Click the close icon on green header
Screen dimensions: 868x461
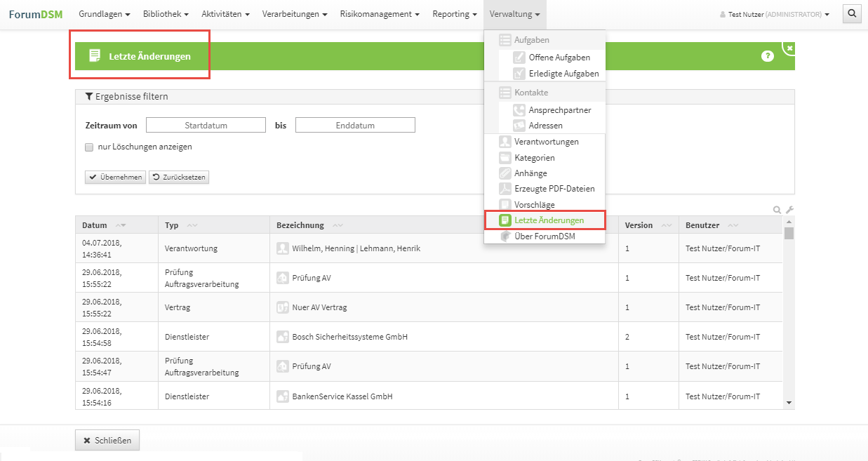click(789, 48)
